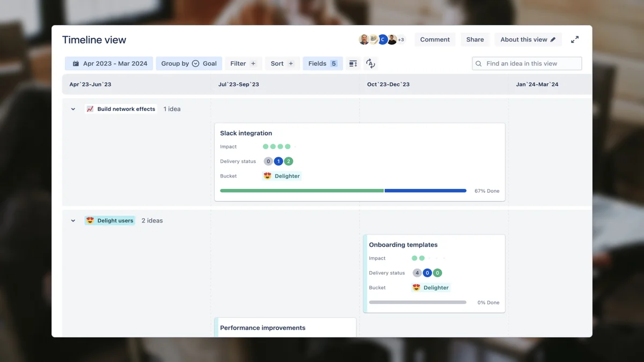The height and width of the screenshot is (362, 644).
Task: Click the chart emoji beside Build network effects
Action: [89, 108]
